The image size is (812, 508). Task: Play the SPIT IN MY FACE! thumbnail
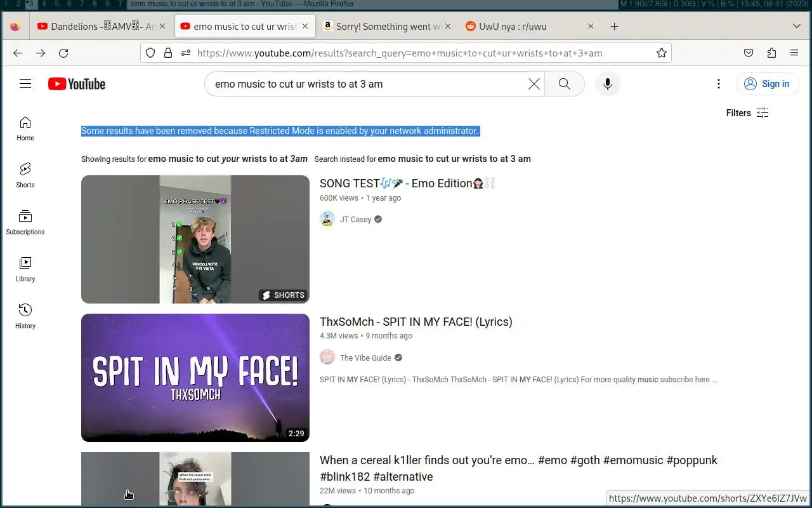pos(195,378)
